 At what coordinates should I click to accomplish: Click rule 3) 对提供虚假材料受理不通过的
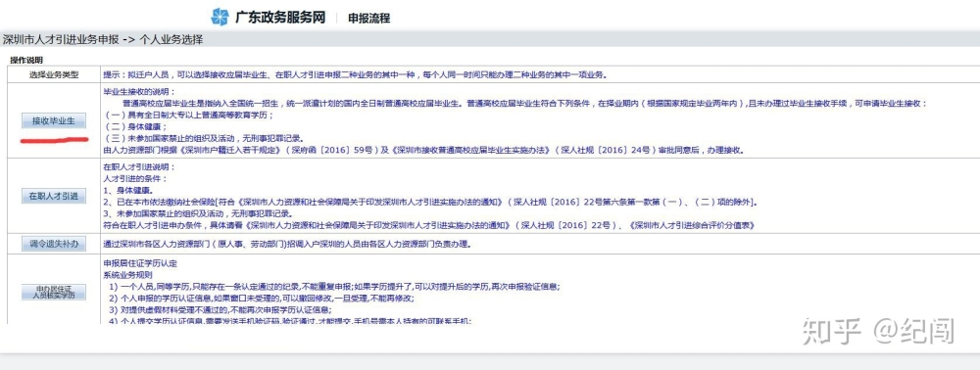click(x=220, y=309)
